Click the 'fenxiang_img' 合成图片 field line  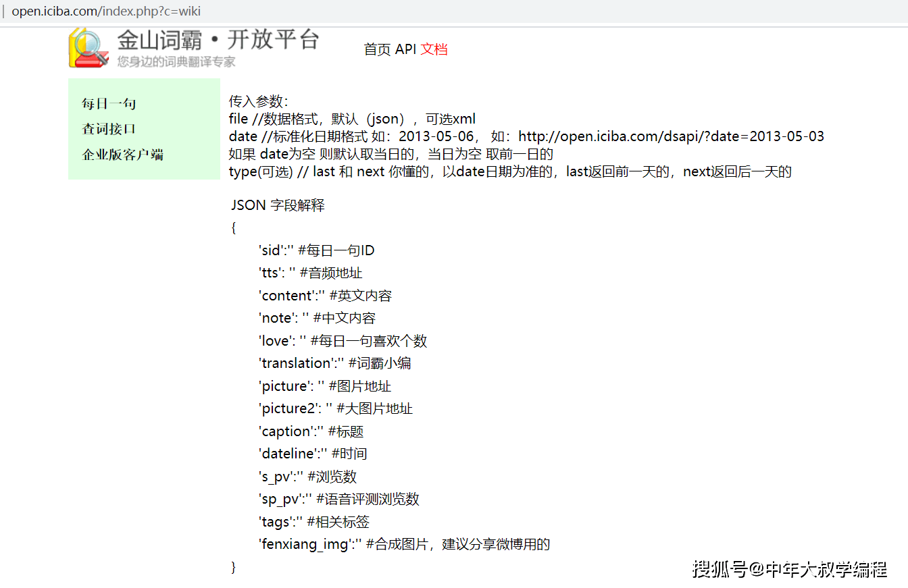[x=404, y=544]
